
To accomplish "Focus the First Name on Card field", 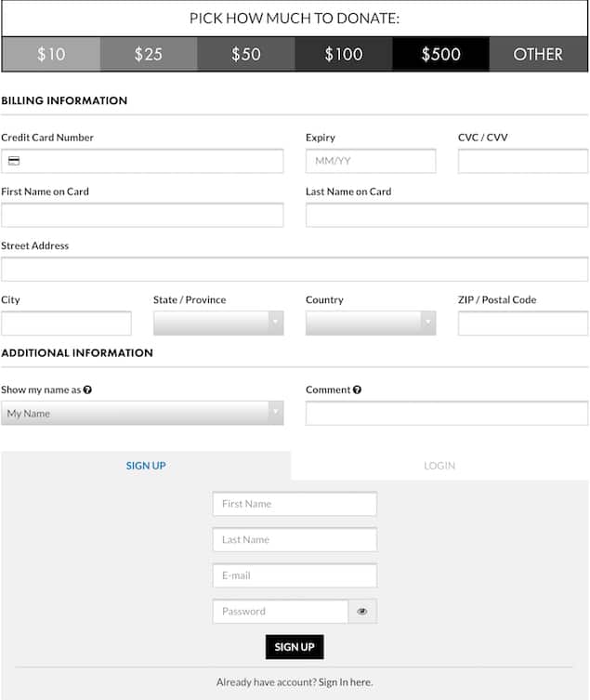I will (x=142, y=215).
